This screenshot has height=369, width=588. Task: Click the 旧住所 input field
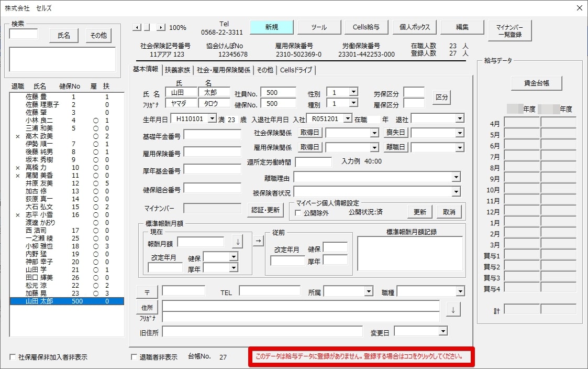tap(262, 331)
